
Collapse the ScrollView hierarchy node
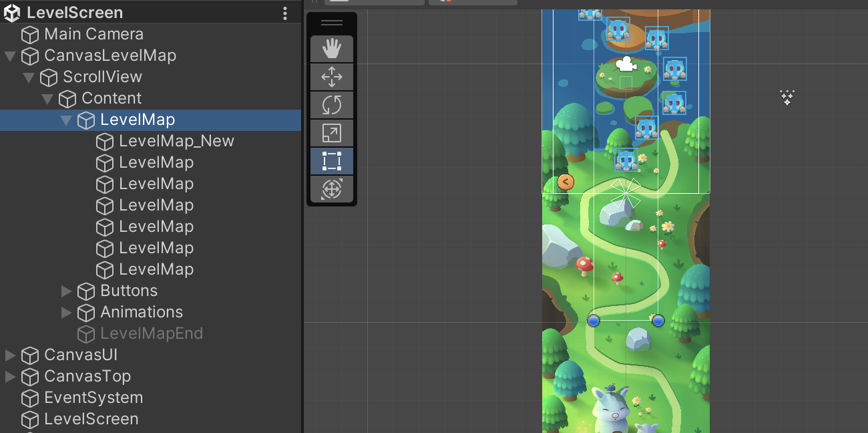[29, 77]
